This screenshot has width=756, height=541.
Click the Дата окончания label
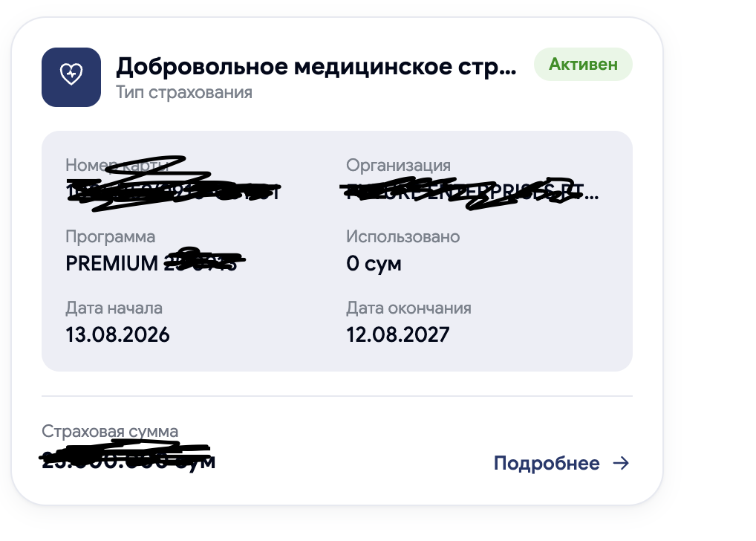tap(408, 308)
